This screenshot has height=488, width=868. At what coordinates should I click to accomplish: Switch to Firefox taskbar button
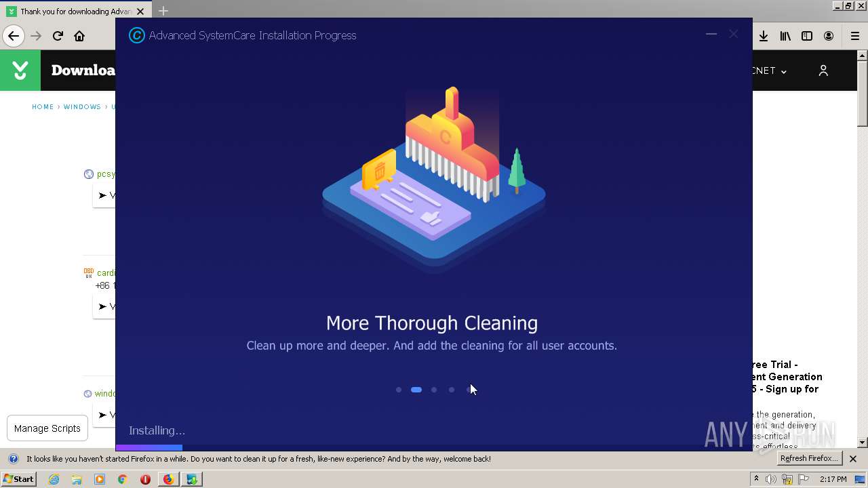168,479
